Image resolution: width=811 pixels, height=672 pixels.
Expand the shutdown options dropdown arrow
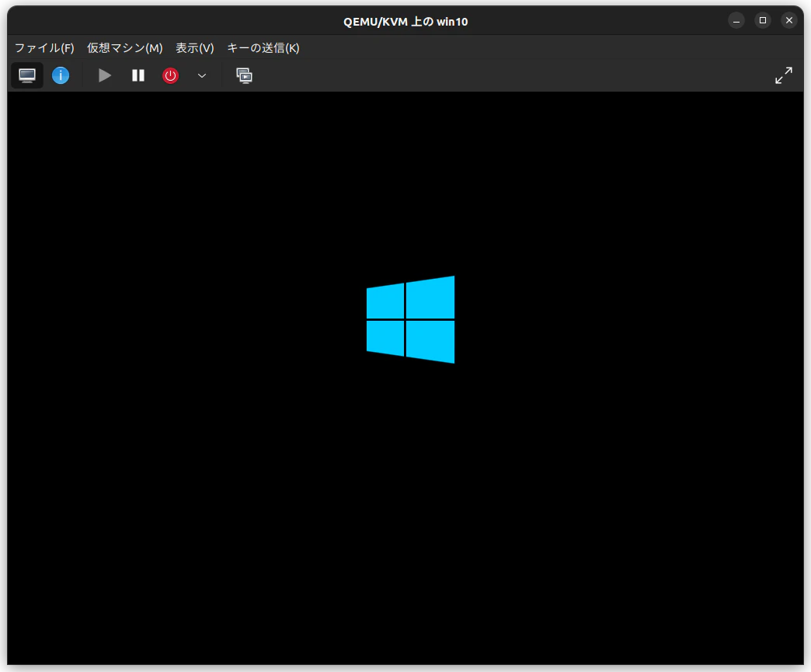(x=202, y=75)
